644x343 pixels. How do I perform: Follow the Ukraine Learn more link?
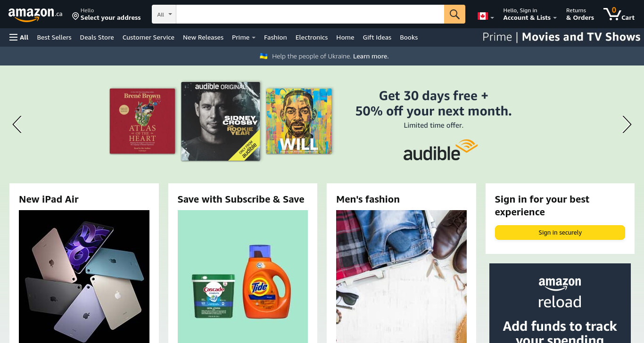(x=371, y=56)
